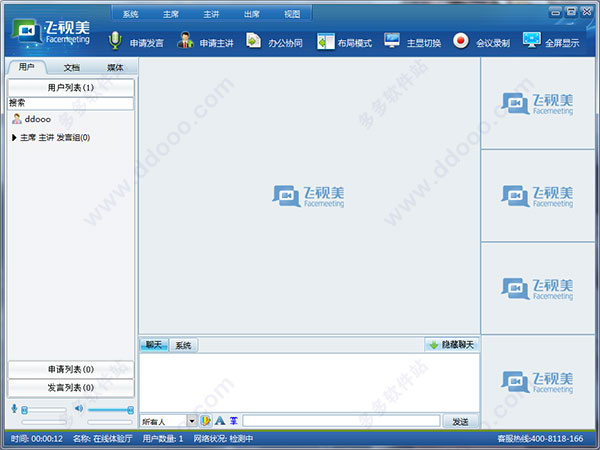Adjust the microphone volume slider handle
The width and height of the screenshot is (600, 450).
click(x=24, y=410)
